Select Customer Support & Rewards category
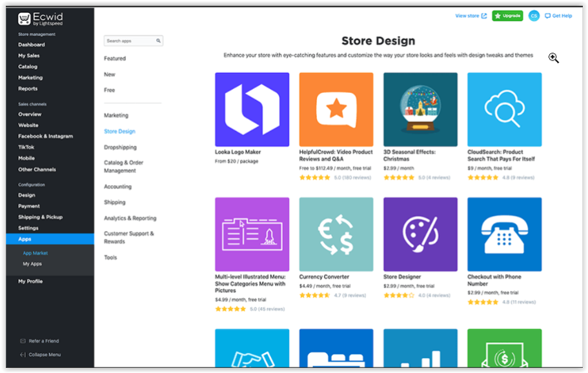The height and width of the screenshot is (373, 588). pyautogui.click(x=128, y=237)
